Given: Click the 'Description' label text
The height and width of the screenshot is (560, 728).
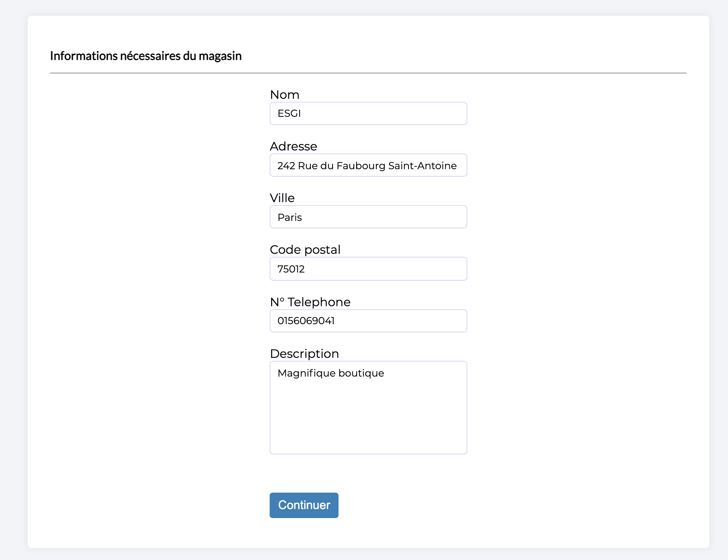Looking at the screenshot, I should (304, 354).
